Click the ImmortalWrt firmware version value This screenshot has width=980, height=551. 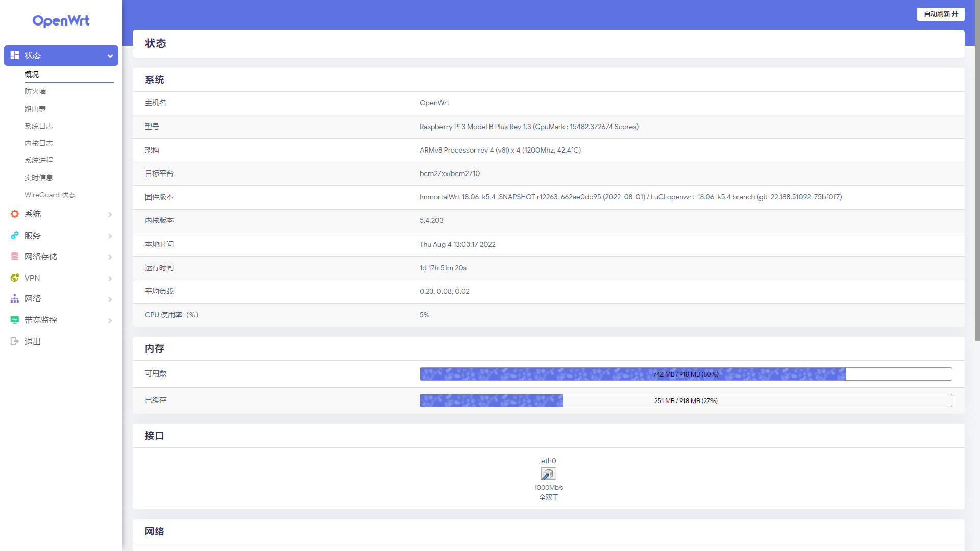[x=631, y=197]
